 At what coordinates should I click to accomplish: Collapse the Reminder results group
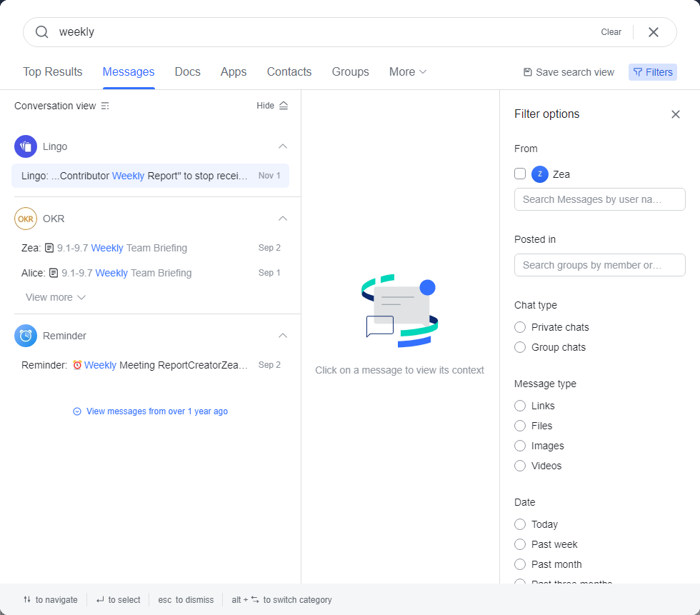pyautogui.click(x=282, y=336)
